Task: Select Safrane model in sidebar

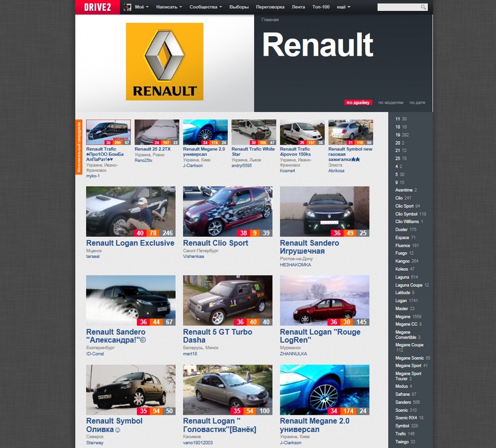Action: pyautogui.click(x=402, y=394)
